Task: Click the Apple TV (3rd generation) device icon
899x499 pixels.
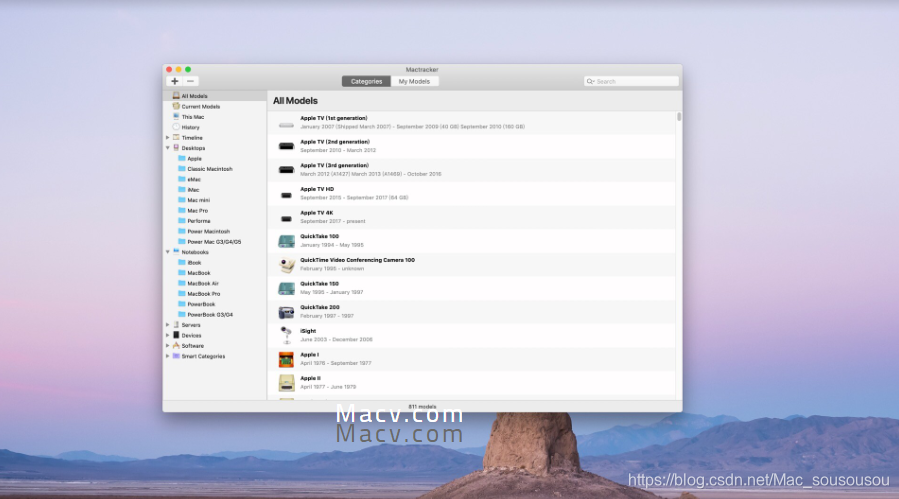Action: coord(286,170)
